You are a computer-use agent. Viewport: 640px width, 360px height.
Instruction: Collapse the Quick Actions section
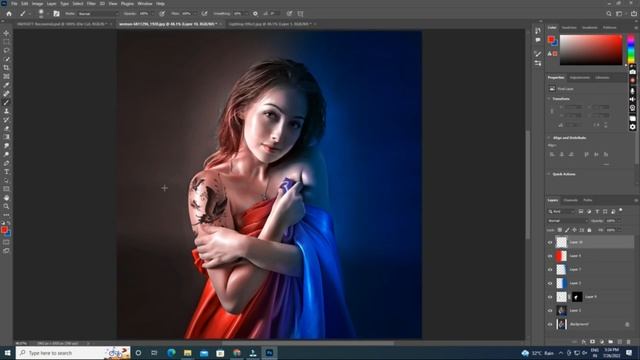tap(549, 174)
